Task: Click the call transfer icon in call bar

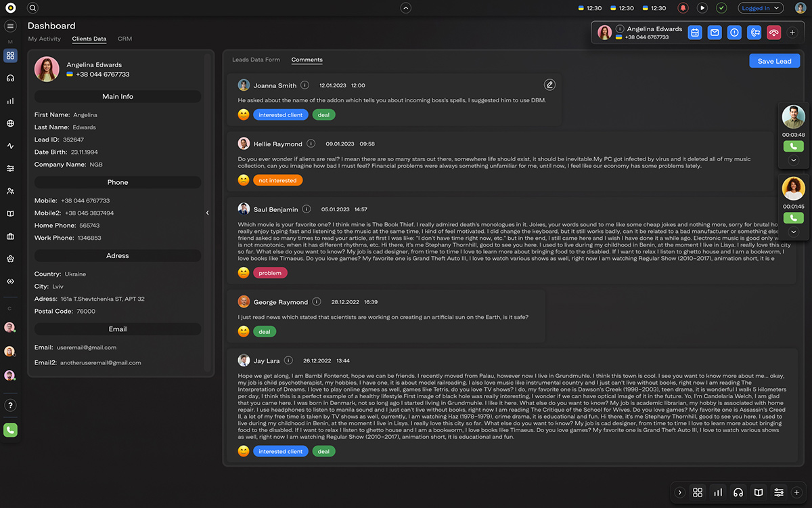Action: tap(754, 33)
